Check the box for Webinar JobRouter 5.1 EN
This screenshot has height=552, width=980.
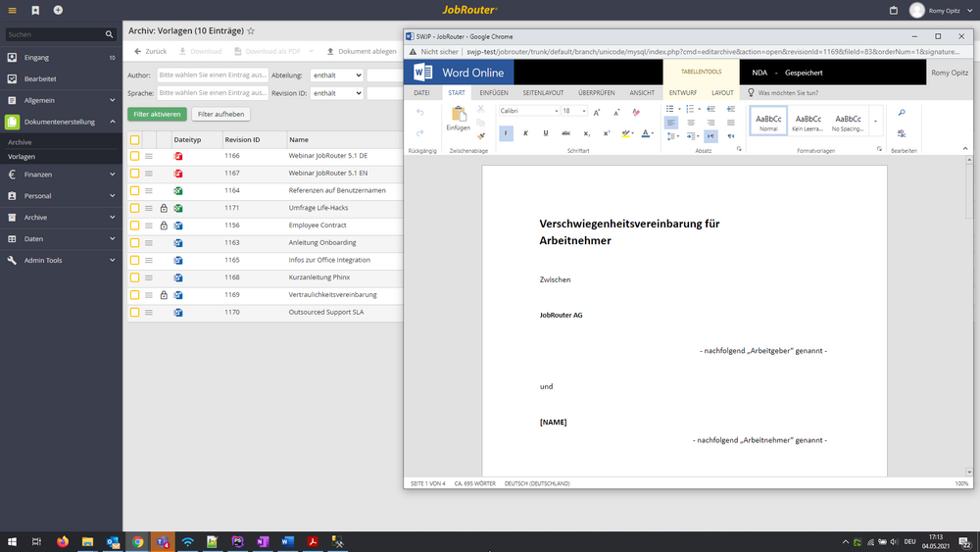[134, 174]
